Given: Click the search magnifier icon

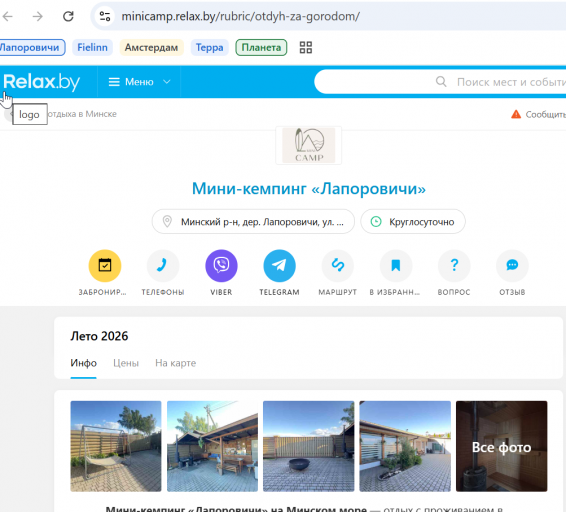Looking at the screenshot, I should tap(441, 82).
